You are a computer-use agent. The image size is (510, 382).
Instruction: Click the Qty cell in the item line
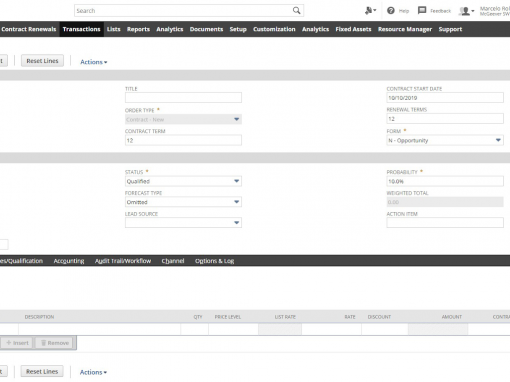195,329
